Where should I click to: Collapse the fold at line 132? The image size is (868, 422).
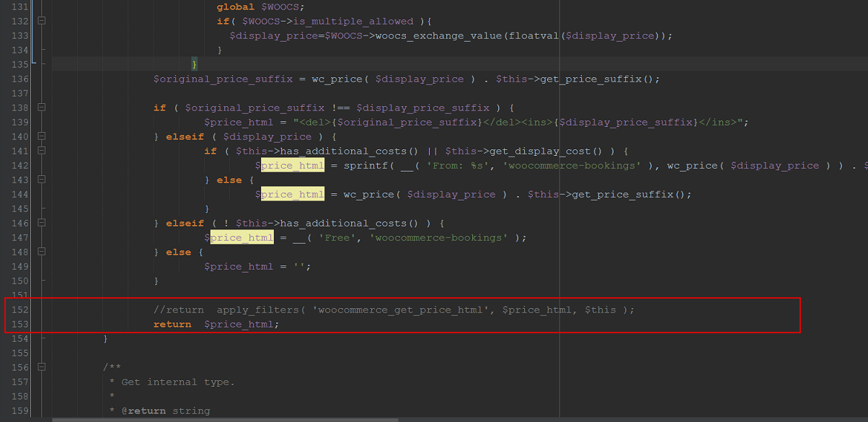[x=41, y=21]
